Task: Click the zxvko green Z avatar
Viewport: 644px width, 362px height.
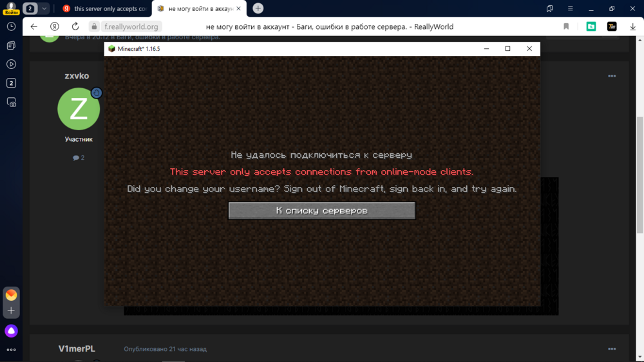Action: (x=79, y=109)
